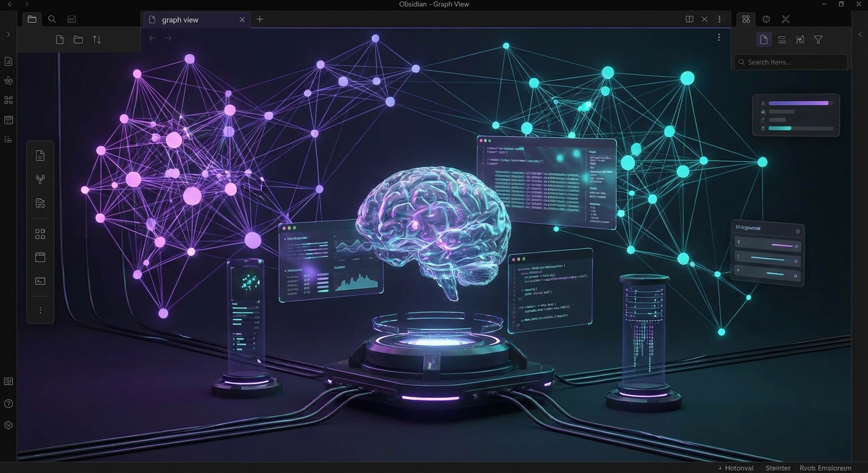Select the document view toggle in right panel
This screenshot has width=868, height=473.
tap(764, 39)
